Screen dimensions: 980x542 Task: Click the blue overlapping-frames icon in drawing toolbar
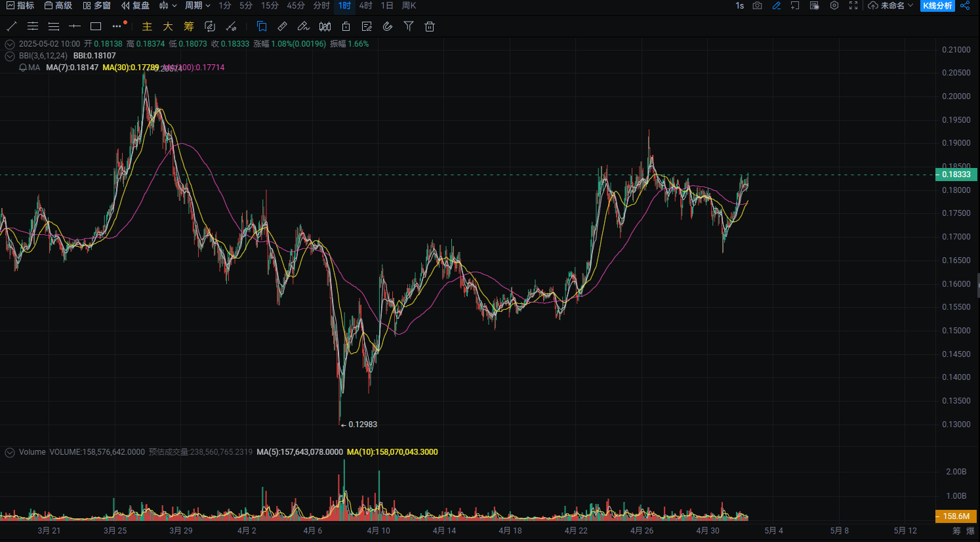[262, 26]
